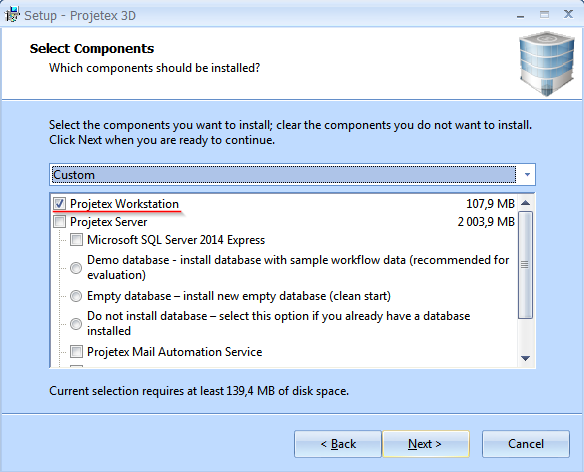
Task: Check the Projetex Server component
Action: pos(59,222)
